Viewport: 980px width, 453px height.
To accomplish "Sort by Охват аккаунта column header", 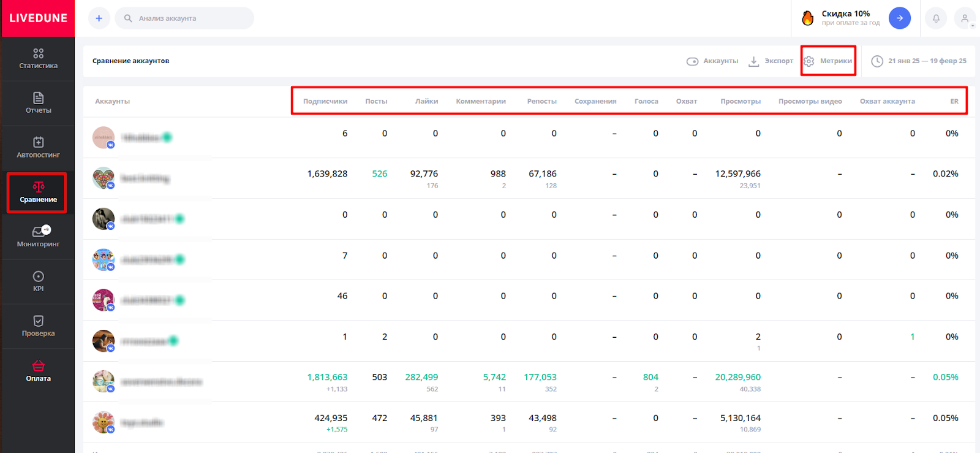I will coord(888,101).
